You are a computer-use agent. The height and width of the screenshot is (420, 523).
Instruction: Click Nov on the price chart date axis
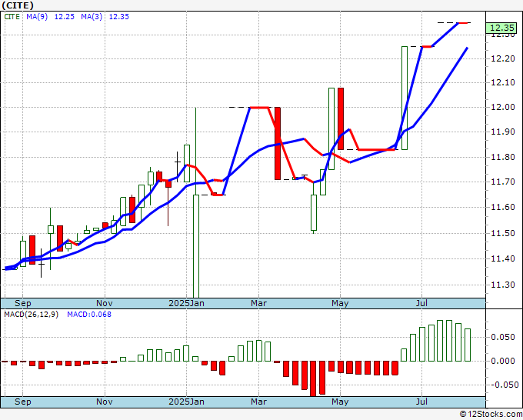pos(105,303)
